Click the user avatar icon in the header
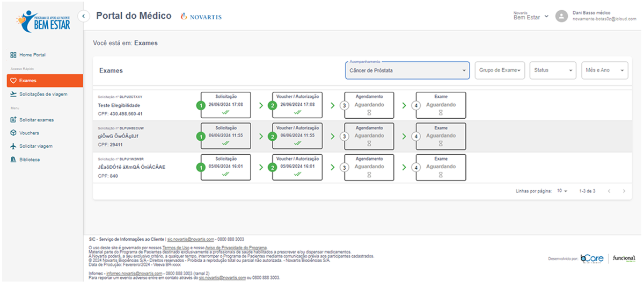 tap(561, 16)
